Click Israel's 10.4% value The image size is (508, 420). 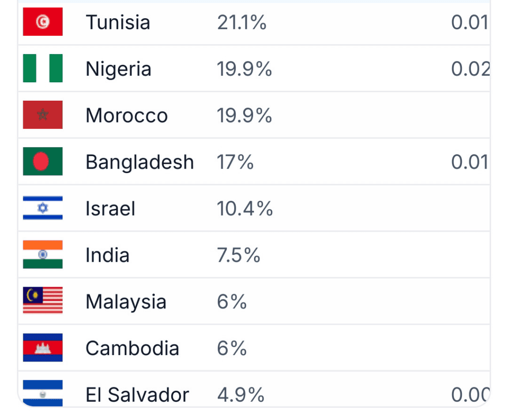pyautogui.click(x=245, y=209)
